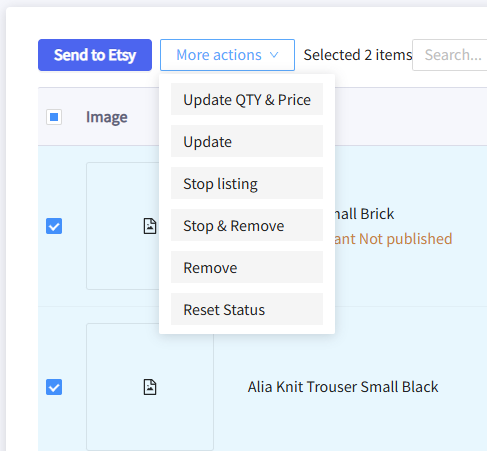Click the Small Brick image placeholder icon

(x=150, y=226)
